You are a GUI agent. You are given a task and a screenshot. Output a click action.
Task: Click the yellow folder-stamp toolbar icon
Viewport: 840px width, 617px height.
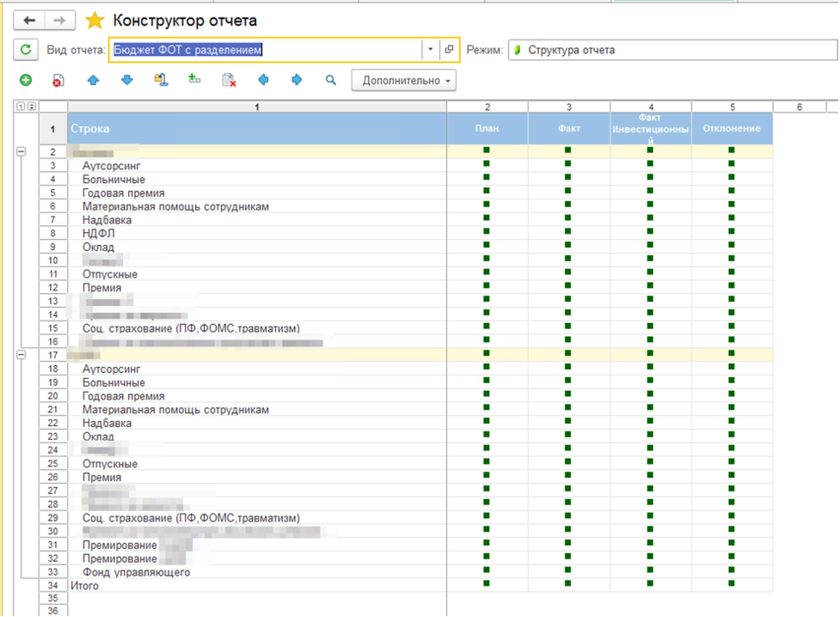tap(161, 80)
